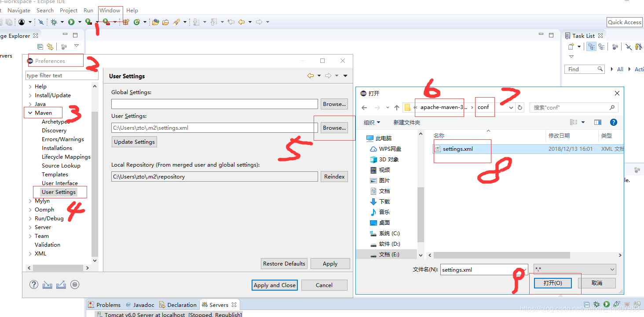Expand the XML preferences node
The height and width of the screenshot is (317, 644).
pos(30,254)
